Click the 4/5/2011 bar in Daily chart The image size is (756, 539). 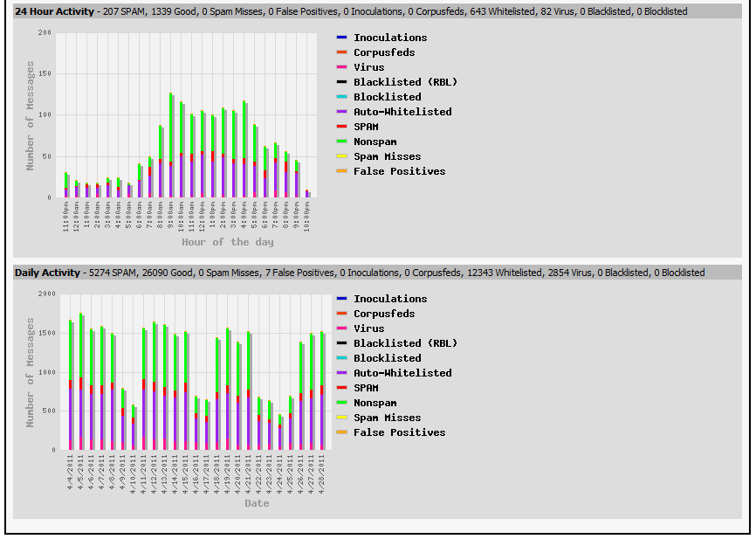(81, 384)
